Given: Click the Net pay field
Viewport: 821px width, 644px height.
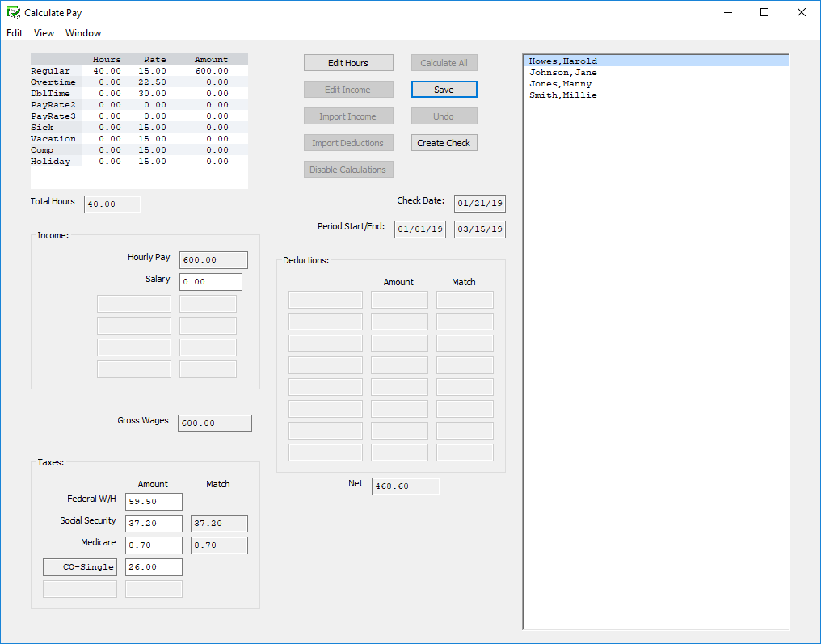Looking at the screenshot, I should coord(405,486).
